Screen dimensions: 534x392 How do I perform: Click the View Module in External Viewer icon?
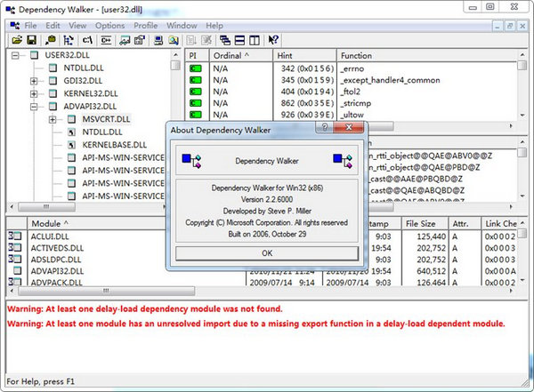click(x=125, y=40)
